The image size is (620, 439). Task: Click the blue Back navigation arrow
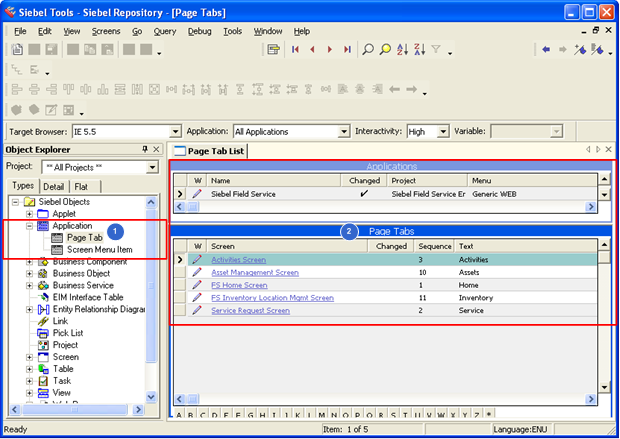coord(546,49)
